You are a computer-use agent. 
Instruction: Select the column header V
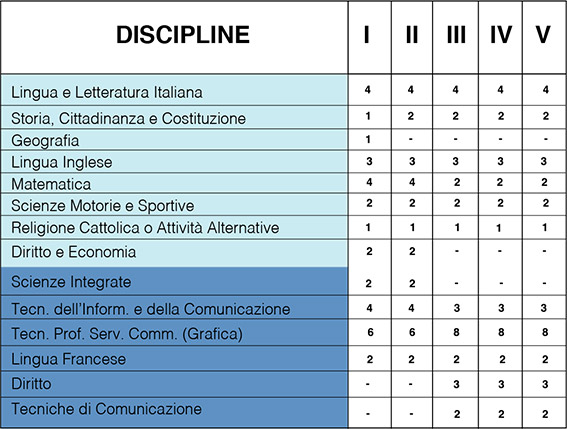(x=544, y=37)
